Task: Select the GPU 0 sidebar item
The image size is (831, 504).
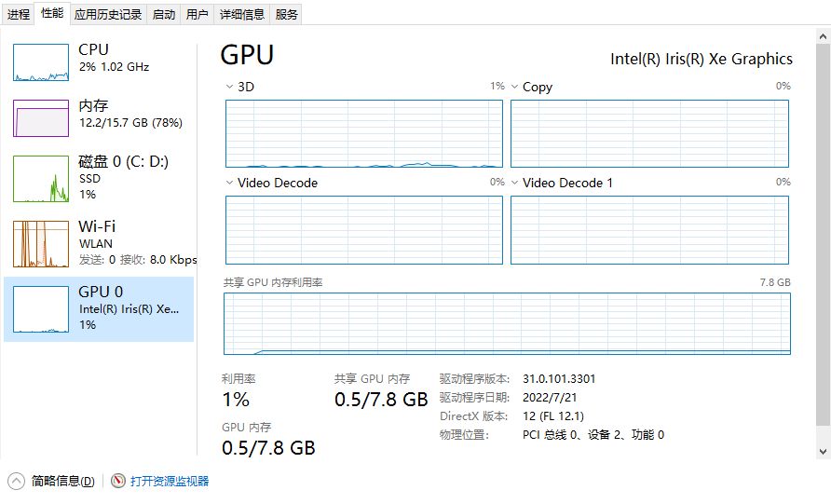Action: tap(99, 308)
